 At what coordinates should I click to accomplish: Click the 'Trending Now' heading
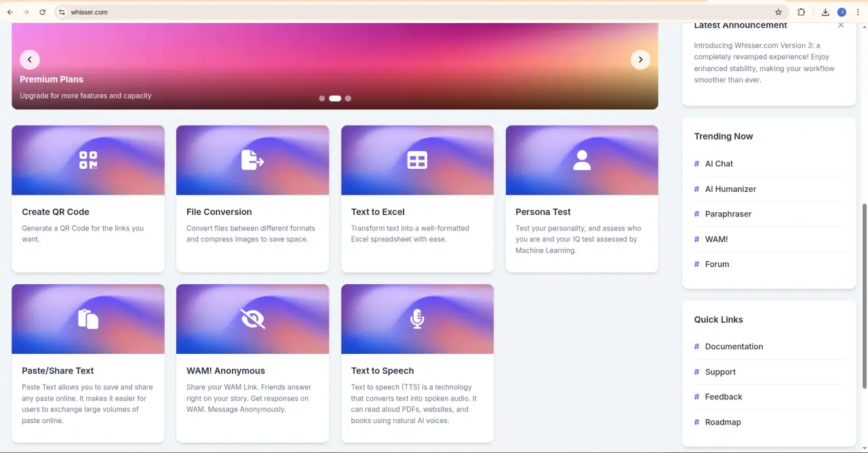[x=724, y=136]
